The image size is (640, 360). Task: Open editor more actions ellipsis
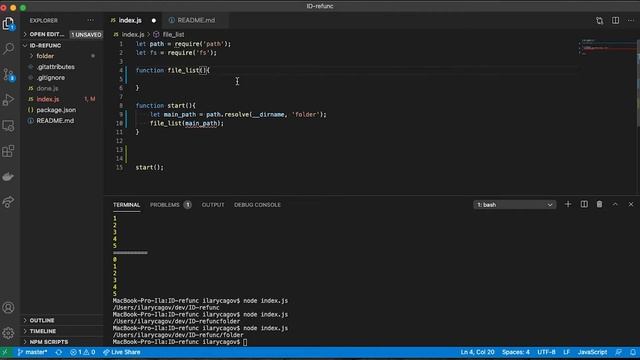pos(631,20)
